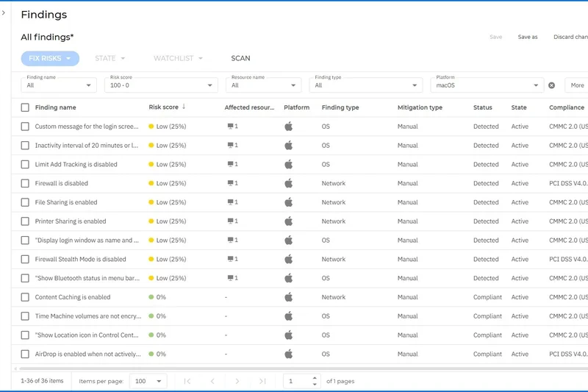Expand the left sidebar chevron
Image resolution: width=588 pixels, height=392 pixels.
(x=4, y=13)
